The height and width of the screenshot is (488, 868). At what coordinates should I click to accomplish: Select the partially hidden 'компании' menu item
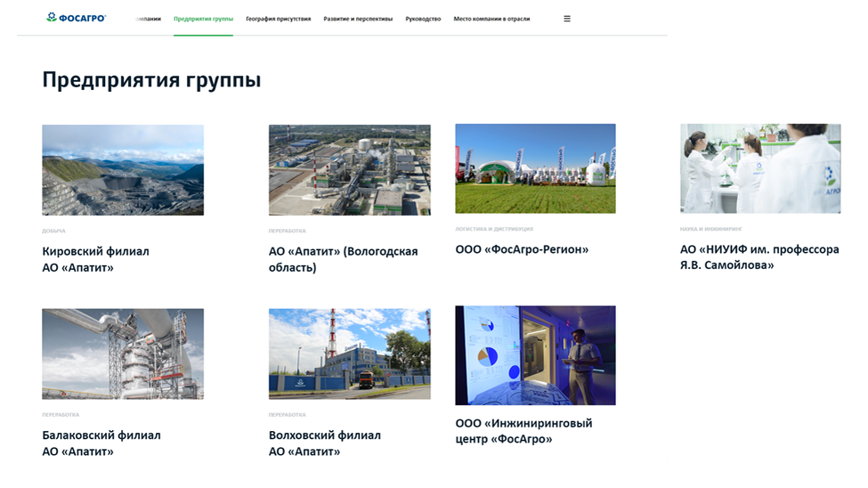point(149,19)
